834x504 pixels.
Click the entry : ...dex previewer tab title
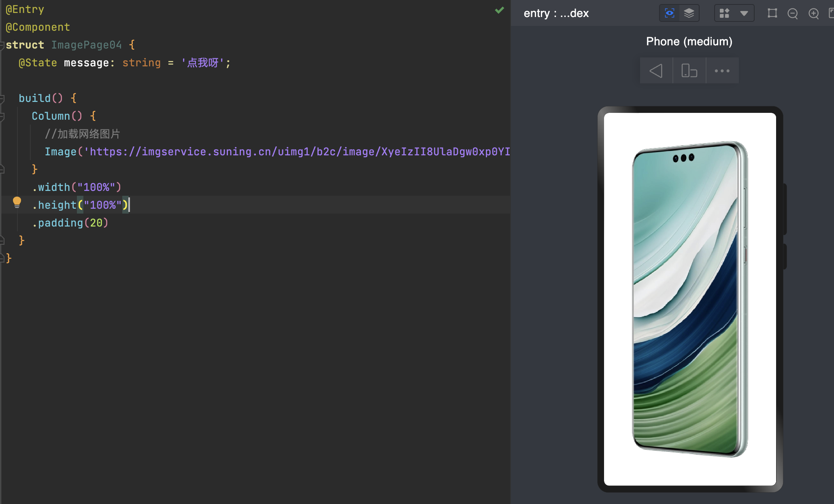click(x=556, y=13)
